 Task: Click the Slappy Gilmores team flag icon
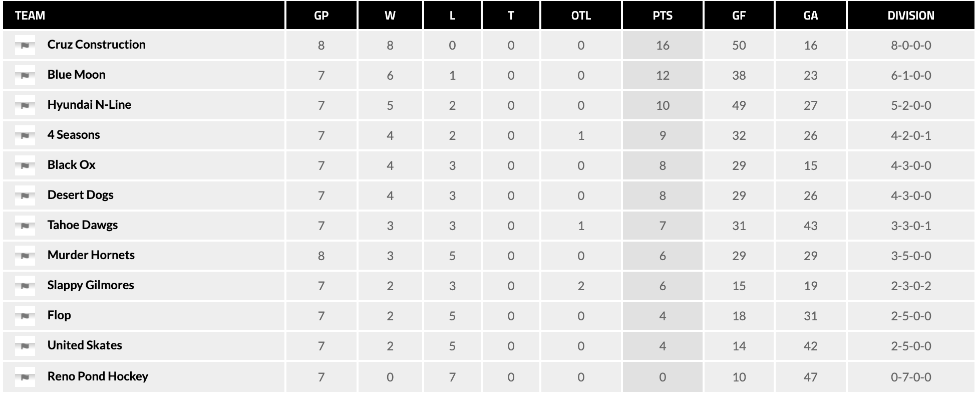pos(25,286)
